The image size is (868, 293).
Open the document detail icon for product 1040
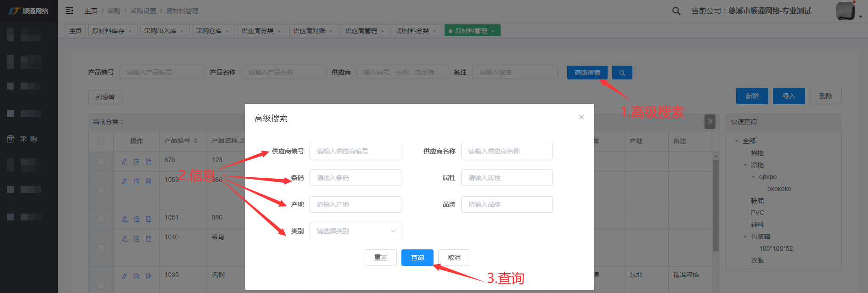click(148, 239)
